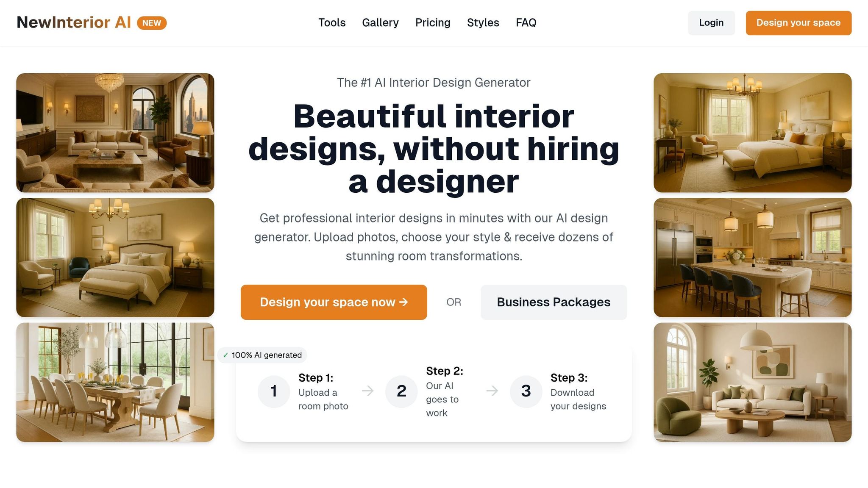Image resolution: width=868 pixels, height=488 pixels.
Task: Click the Login button
Action: (711, 23)
